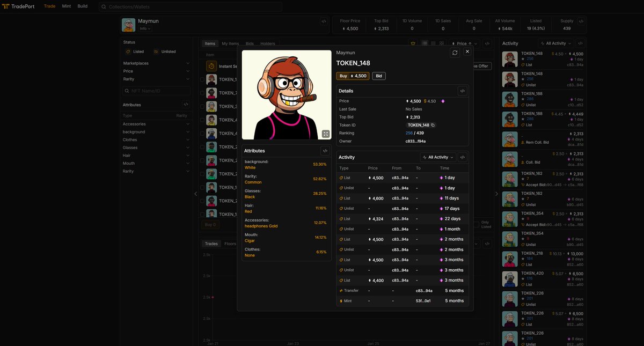The image size is (644, 346).
Task: Open embed code for sidebar Attributes filter
Action: click(186, 105)
